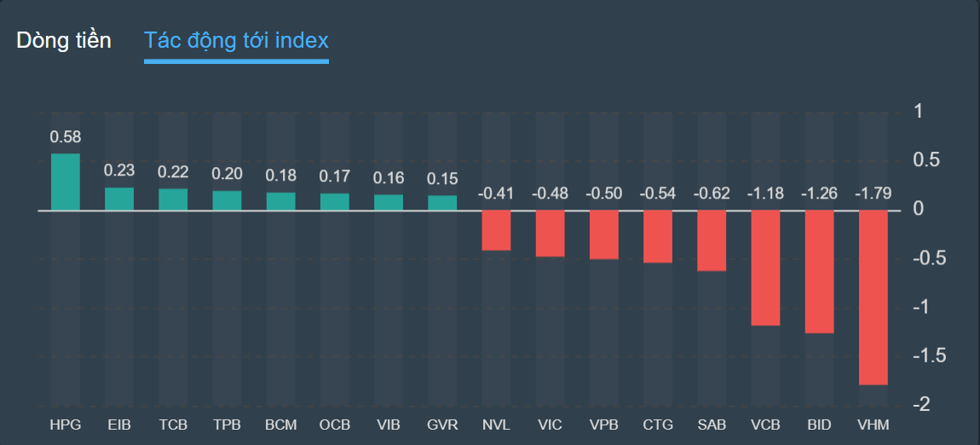Click the HPG ticker label
Screen dimensions: 980x445
[x=66, y=424]
